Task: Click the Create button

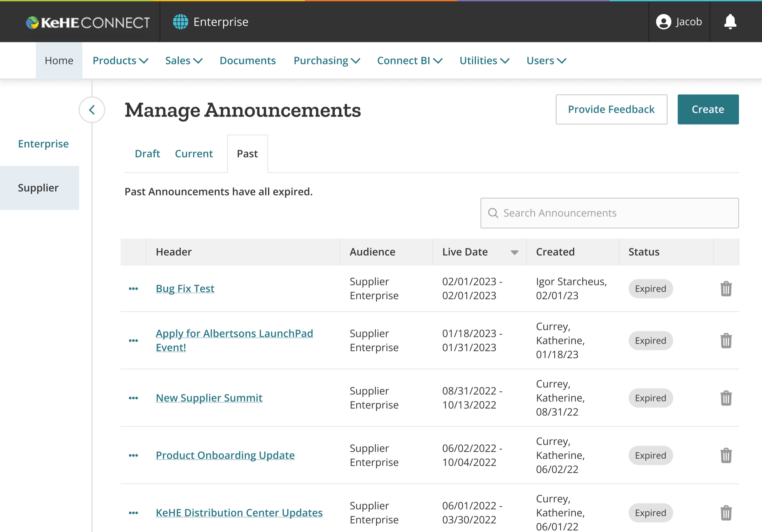Action: (x=708, y=109)
